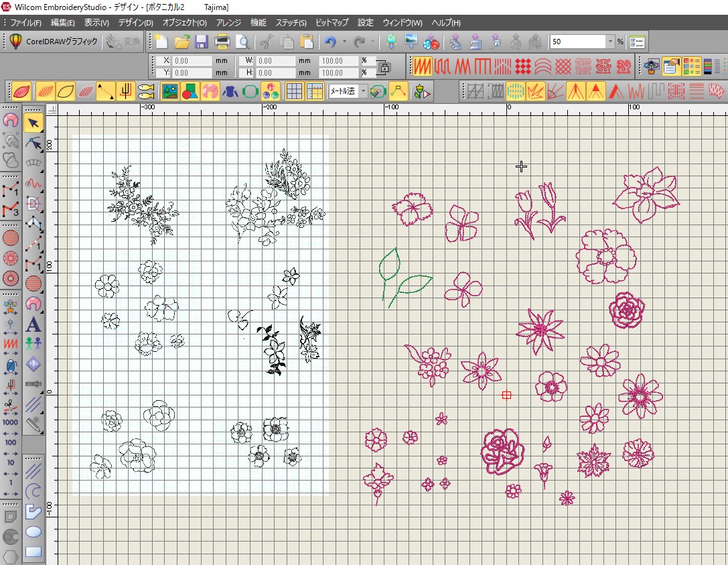728x565 pixels.
Task: Toggle Show Outlines display
Action: pos(66,91)
